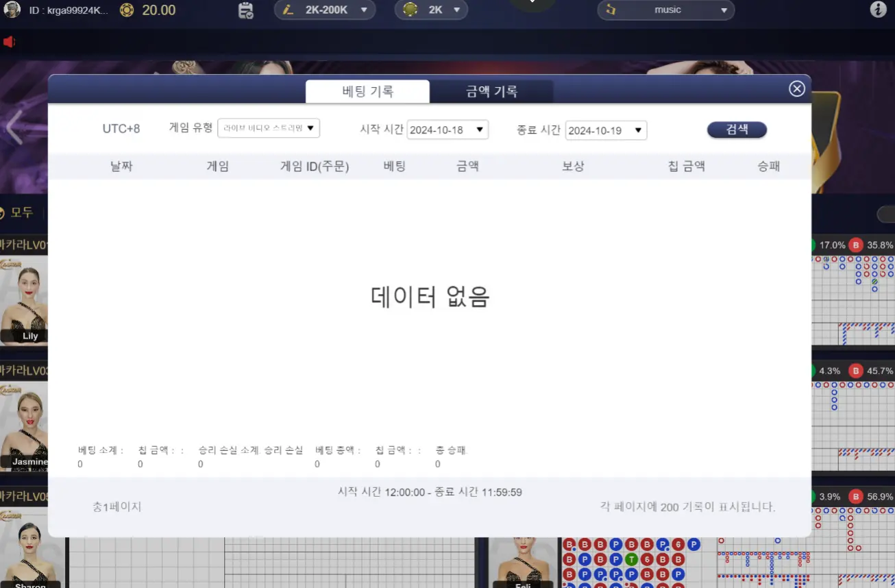Close the betting record dialog
This screenshot has width=895, height=588.
[796, 88]
